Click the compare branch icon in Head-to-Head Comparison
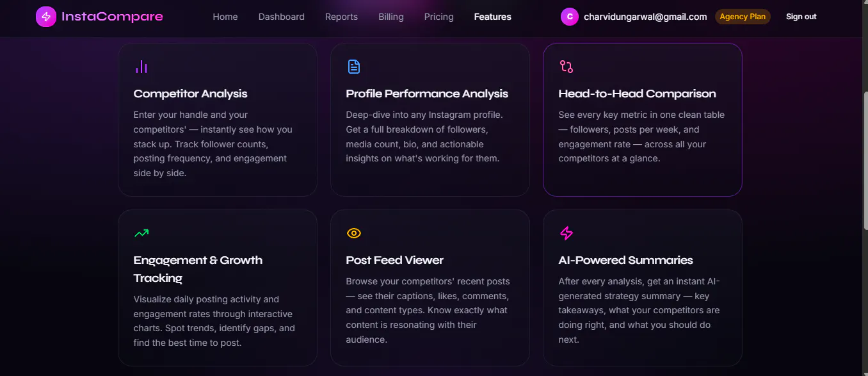Viewport: 868px width, 376px height. click(x=567, y=67)
